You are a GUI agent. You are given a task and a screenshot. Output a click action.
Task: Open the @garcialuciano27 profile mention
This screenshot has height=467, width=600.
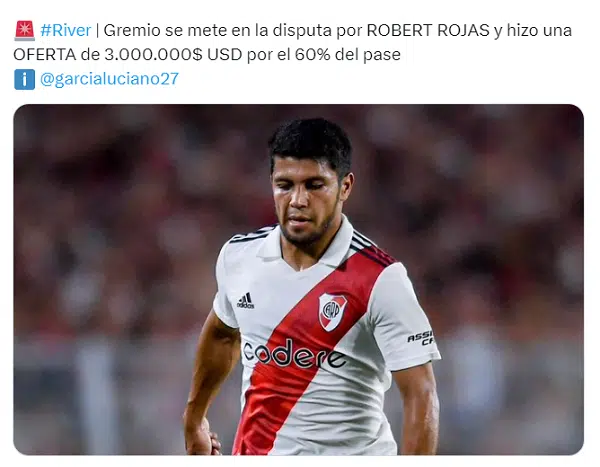(109, 79)
